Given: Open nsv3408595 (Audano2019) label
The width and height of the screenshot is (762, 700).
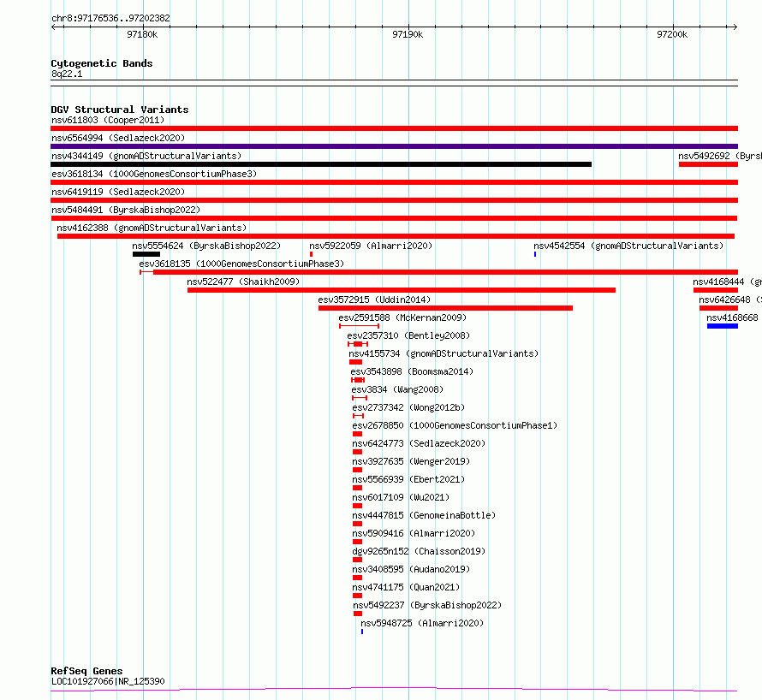Looking at the screenshot, I should (x=411, y=569).
